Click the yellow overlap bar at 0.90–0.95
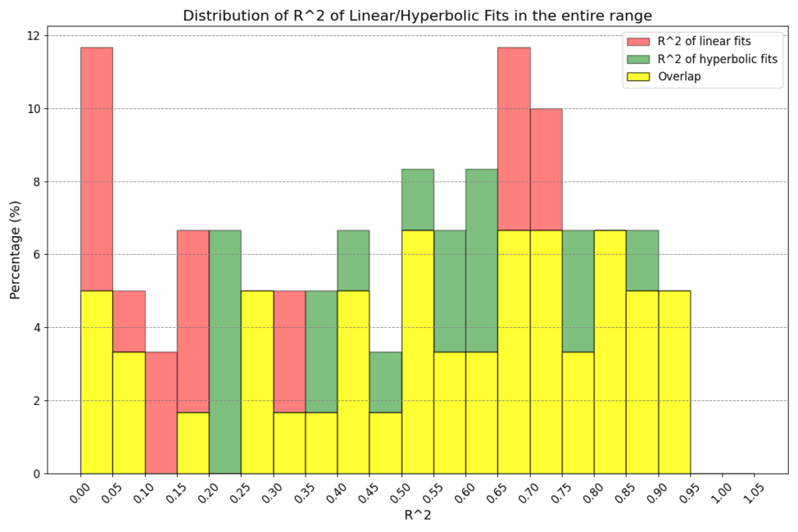 coord(674,382)
